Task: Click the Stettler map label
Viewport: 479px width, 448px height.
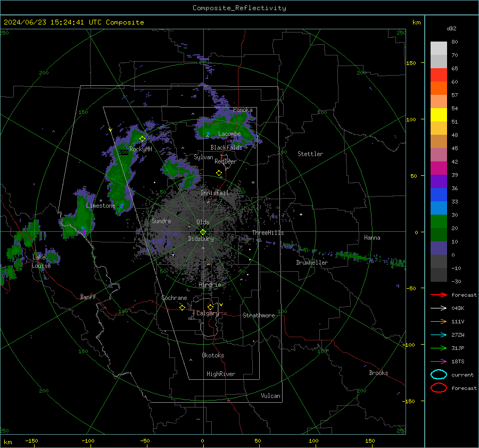Action: coord(310,154)
